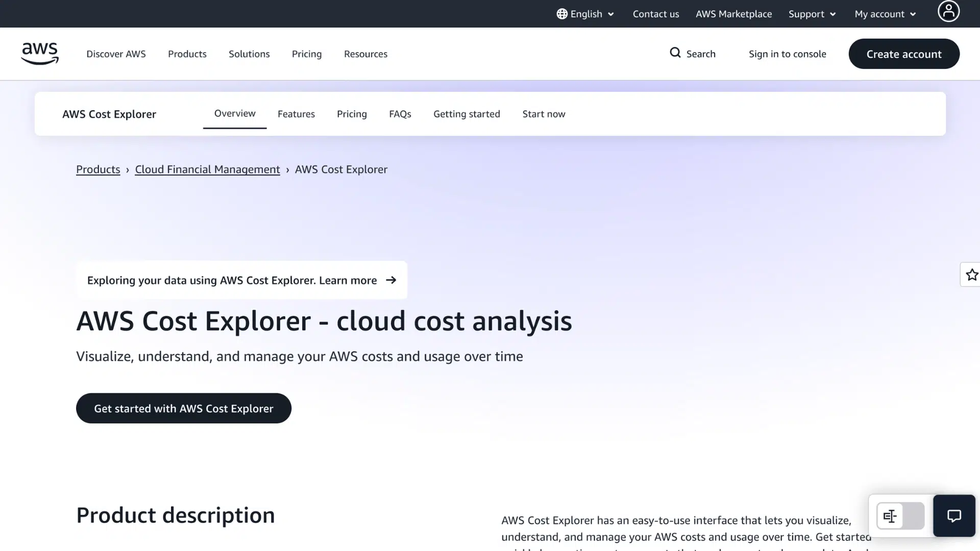The width and height of the screenshot is (980, 551).
Task: Open the chat feedback bubble icon
Action: click(953, 516)
